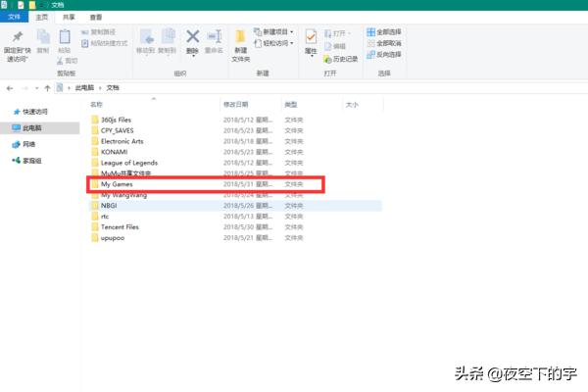The width and height of the screenshot is (588, 392).
Task: Switch to the View (查看) ribbon tab
Action: pos(95,17)
